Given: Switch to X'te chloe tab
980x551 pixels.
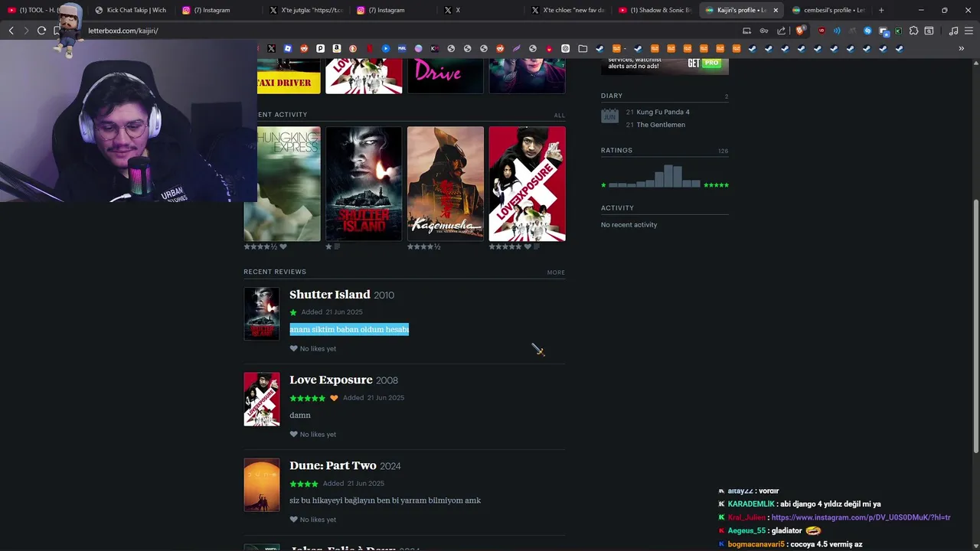Looking at the screenshot, I should pos(568,10).
